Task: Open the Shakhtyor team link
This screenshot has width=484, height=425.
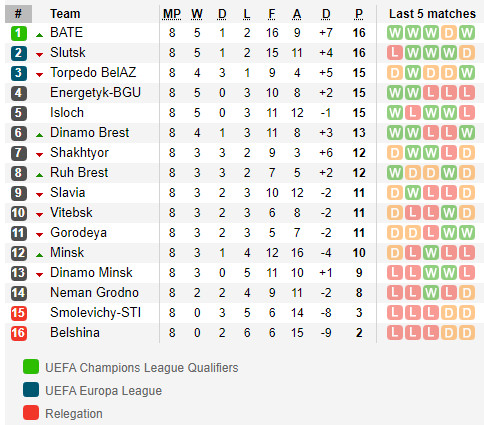Action: pyautogui.click(x=79, y=153)
